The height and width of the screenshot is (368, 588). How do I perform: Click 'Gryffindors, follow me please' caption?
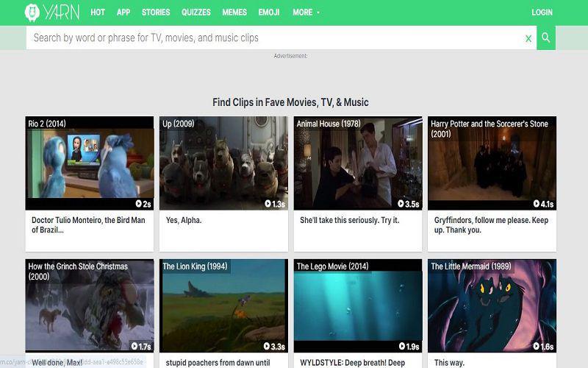(x=491, y=225)
